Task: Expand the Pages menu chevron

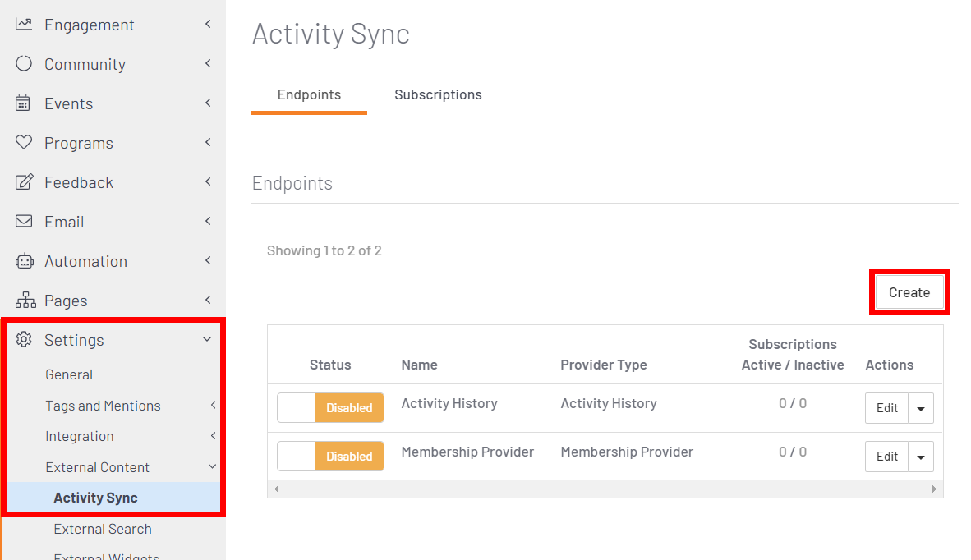Action: click(x=208, y=300)
